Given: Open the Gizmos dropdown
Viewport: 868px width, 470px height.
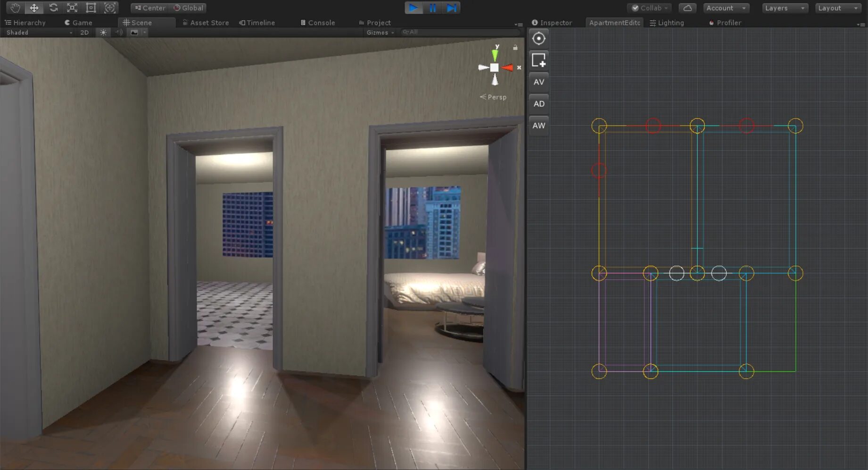Looking at the screenshot, I should pyautogui.click(x=380, y=33).
